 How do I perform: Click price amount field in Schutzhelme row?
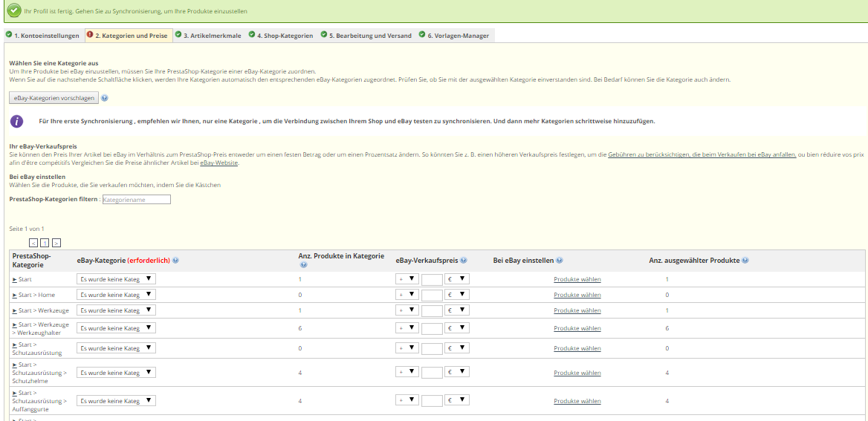click(432, 373)
